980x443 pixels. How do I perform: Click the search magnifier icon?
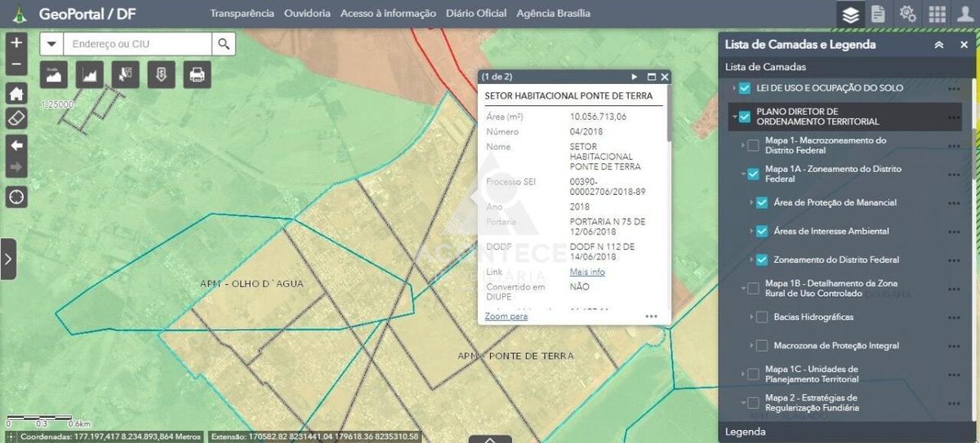[x=223, y=44]
